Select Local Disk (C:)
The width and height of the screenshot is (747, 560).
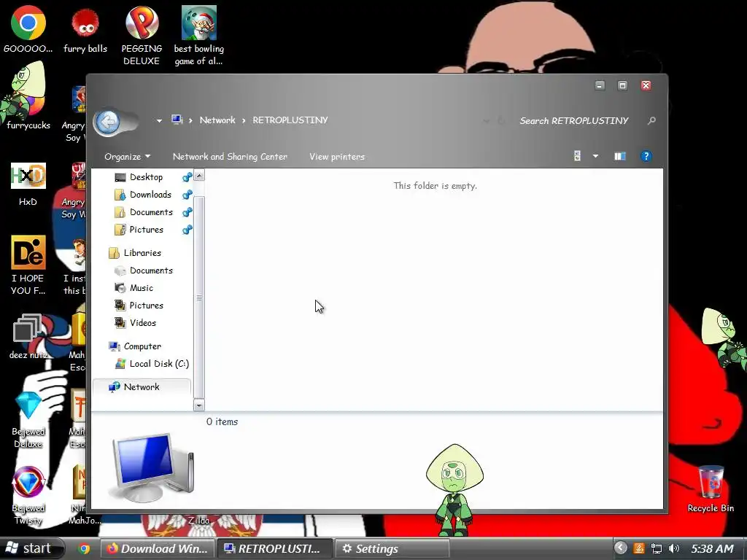[x=159, y=364]
